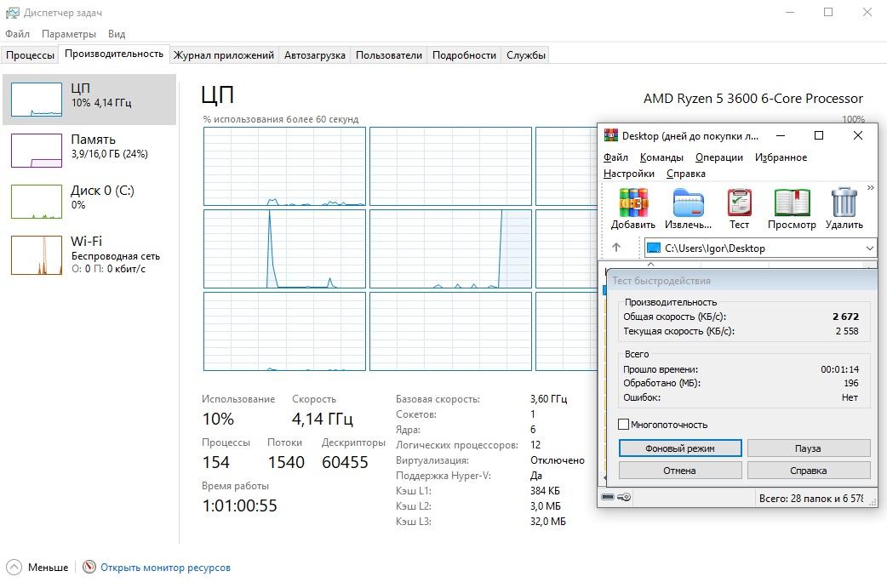Click the up-one-level arrow in WinRAR
Image resolution: width=887 pixels, height=588 pixels.
tap(616, 247)
